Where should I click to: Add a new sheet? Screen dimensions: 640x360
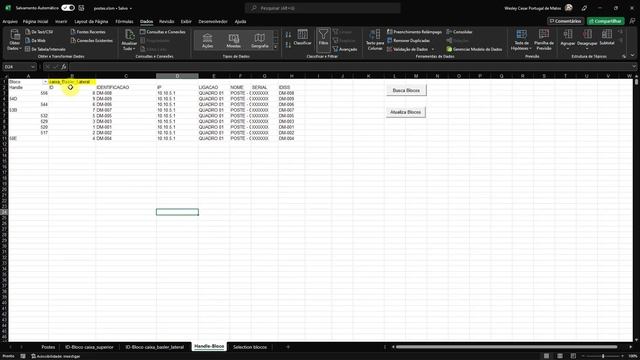click(288, 347)
